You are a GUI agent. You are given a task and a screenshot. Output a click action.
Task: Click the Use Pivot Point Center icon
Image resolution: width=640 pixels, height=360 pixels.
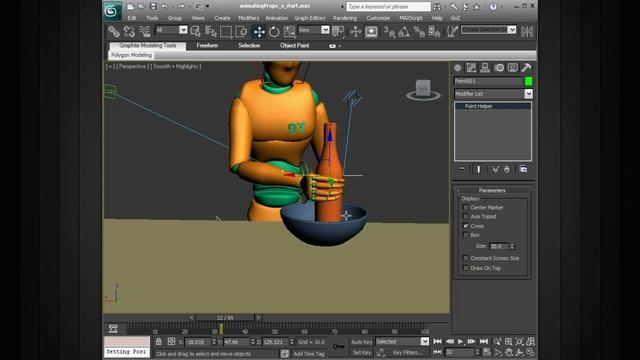338,31
